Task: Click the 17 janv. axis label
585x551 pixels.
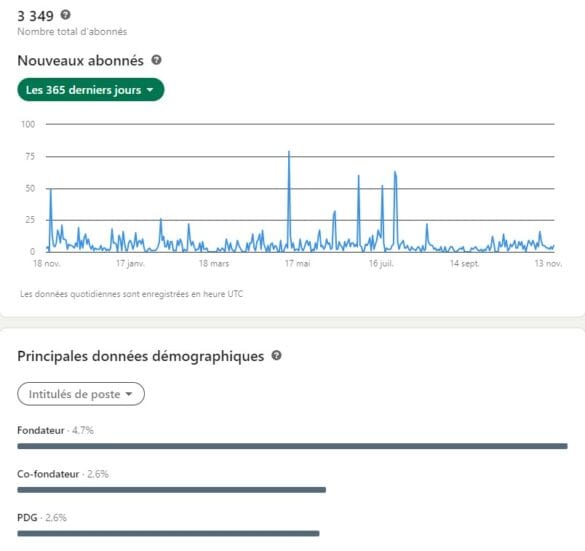Action: tap(130, 263)
